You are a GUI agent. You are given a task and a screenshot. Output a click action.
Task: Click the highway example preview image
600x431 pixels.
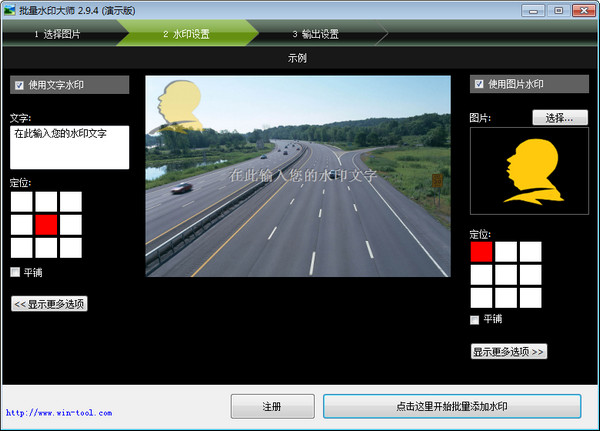click(298, 176)
